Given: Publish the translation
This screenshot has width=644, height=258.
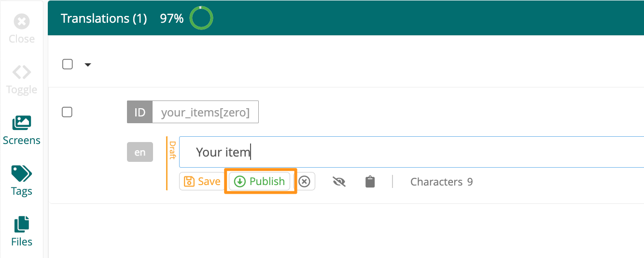Looking at the screenshot, I should (x=260, y=181).
